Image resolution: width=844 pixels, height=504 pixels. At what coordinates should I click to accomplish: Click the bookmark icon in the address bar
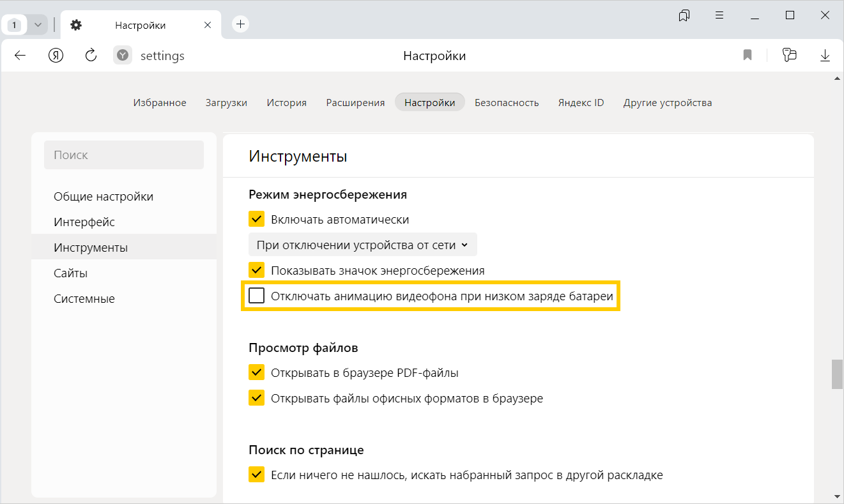click(748, 56)
